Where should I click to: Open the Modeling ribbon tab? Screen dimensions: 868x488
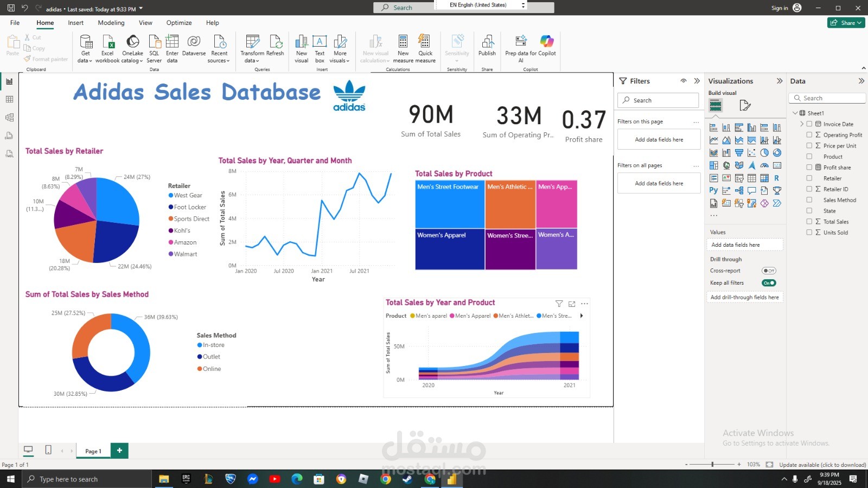tap(111, 23)
